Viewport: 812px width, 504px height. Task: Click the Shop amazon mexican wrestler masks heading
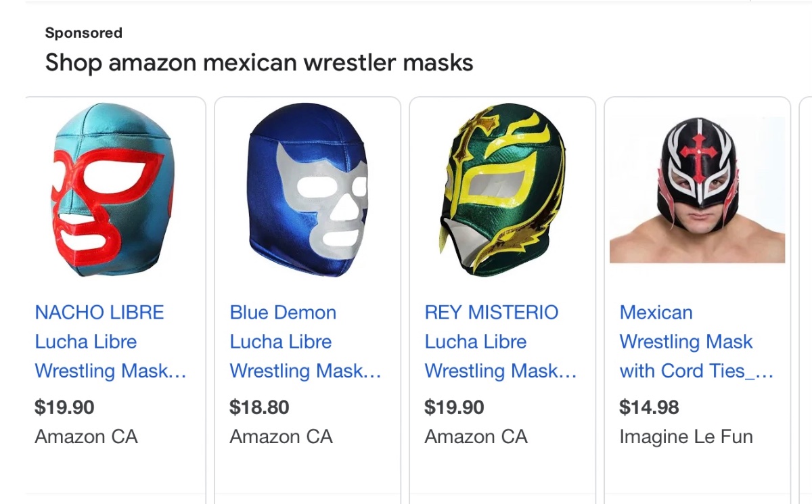(x=259, y=63)
